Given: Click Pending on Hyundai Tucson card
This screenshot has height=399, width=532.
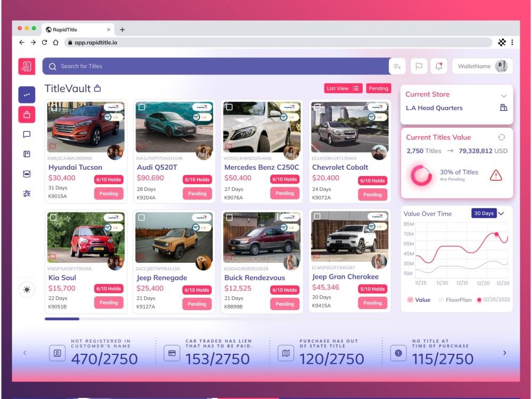Looking at the screenshot, I should pyautogui.click(x=109, y=194).
